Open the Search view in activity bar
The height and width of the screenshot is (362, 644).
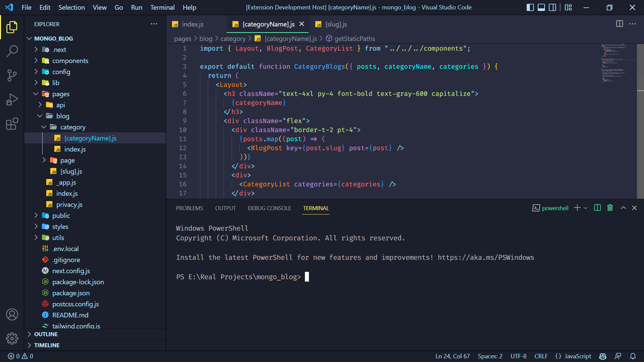[12, 51]
